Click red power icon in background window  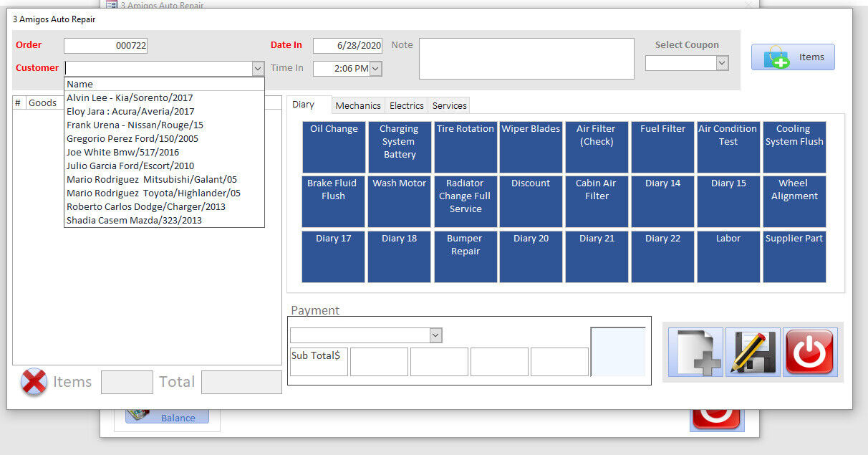tap(717, 420)
